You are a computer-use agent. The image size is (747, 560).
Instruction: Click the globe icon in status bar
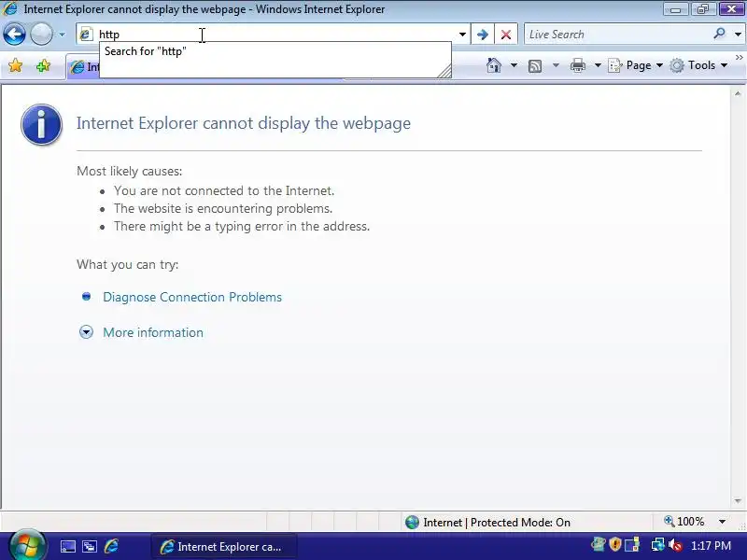click(412, 523)
